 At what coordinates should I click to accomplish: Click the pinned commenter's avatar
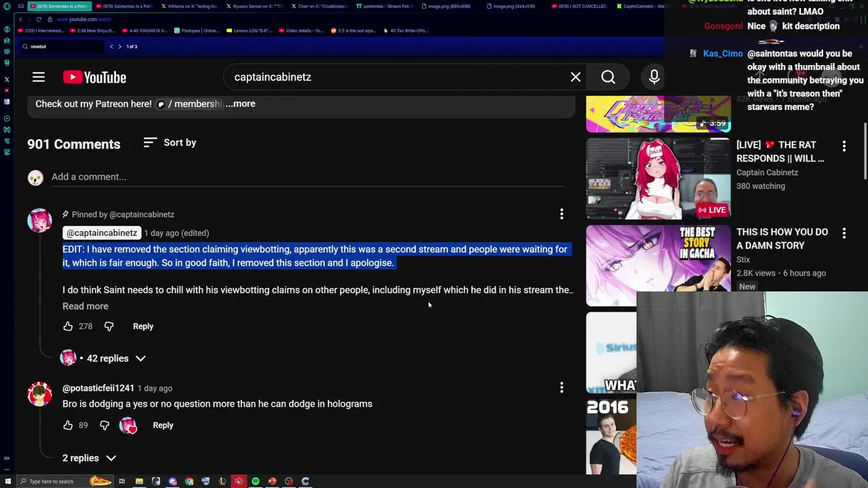pos(39,221)
